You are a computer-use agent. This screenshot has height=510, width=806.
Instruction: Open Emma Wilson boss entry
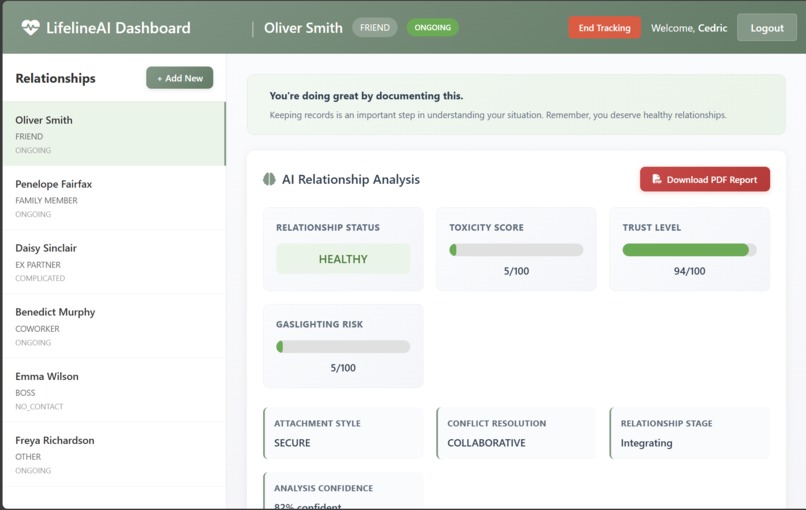click(114, 391)
